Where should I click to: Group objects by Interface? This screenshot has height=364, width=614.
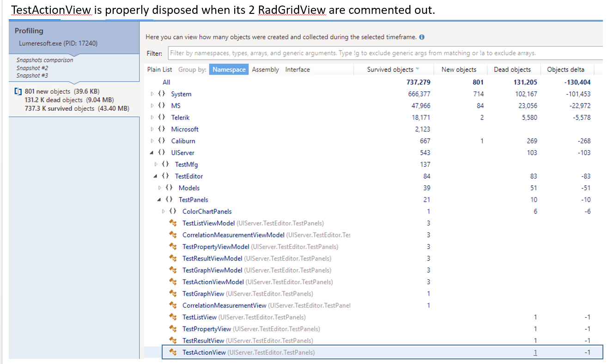pos(298,70)
